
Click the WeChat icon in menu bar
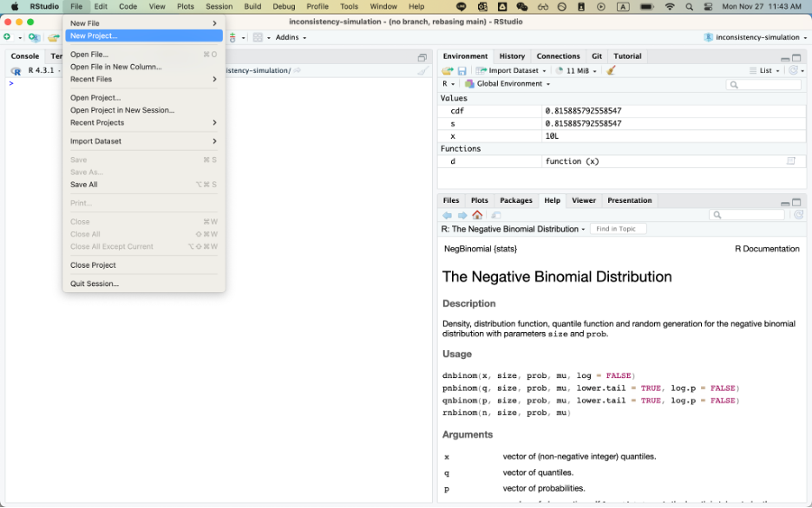[x=522, y=7]
